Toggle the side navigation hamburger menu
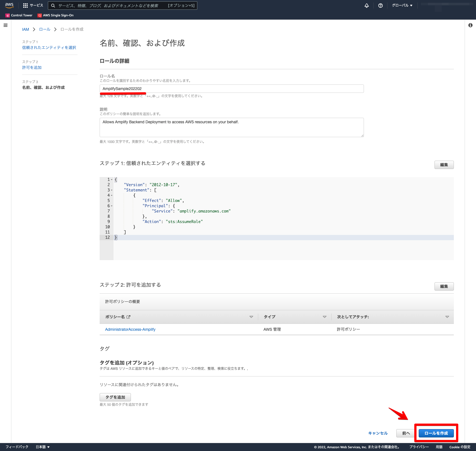Viewport: 476px width, 451px height. click(6, 25)
